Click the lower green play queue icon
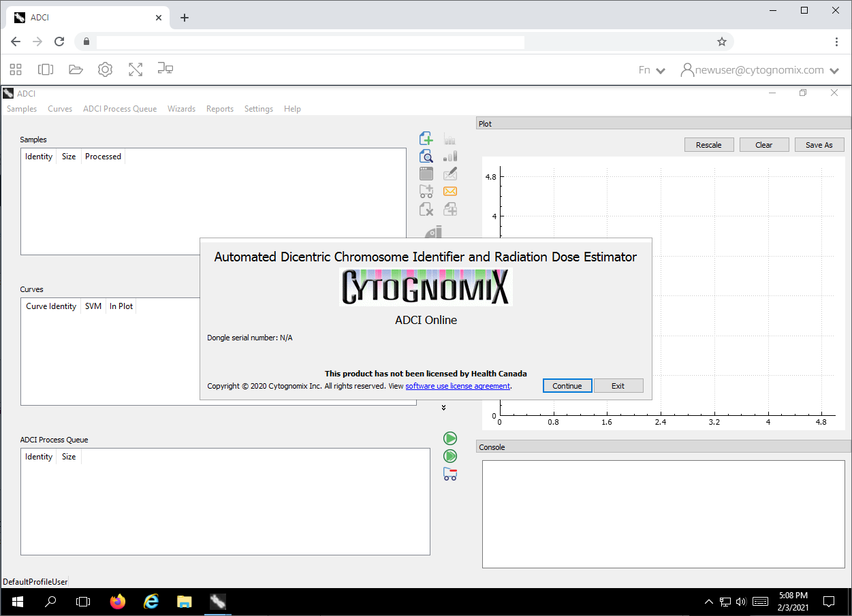852x616 pixels. (449, 456)
